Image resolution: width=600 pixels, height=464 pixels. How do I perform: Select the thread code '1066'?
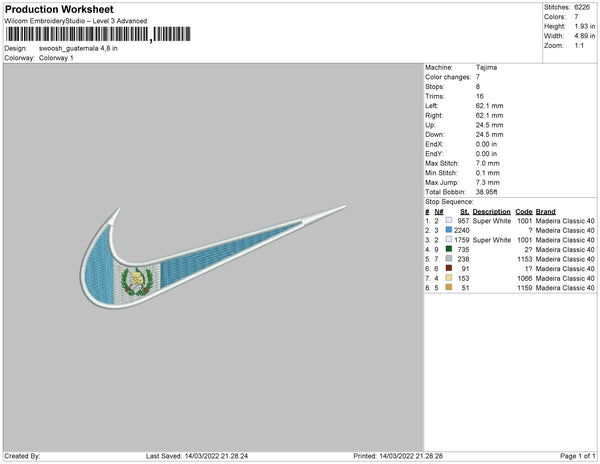pyautogui.click(x=525, y=278)
